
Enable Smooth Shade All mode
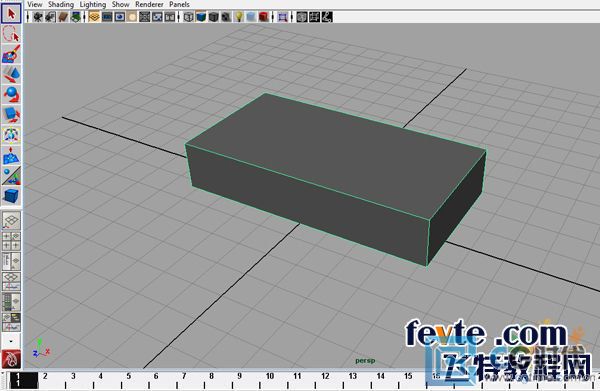(201, 17)
